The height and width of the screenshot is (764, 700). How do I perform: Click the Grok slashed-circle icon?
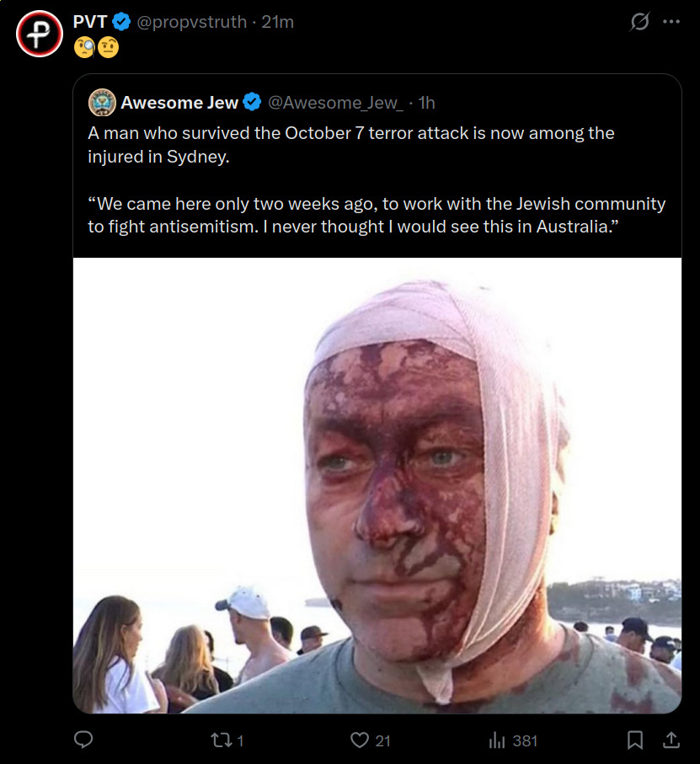click(x=640, y=22)
